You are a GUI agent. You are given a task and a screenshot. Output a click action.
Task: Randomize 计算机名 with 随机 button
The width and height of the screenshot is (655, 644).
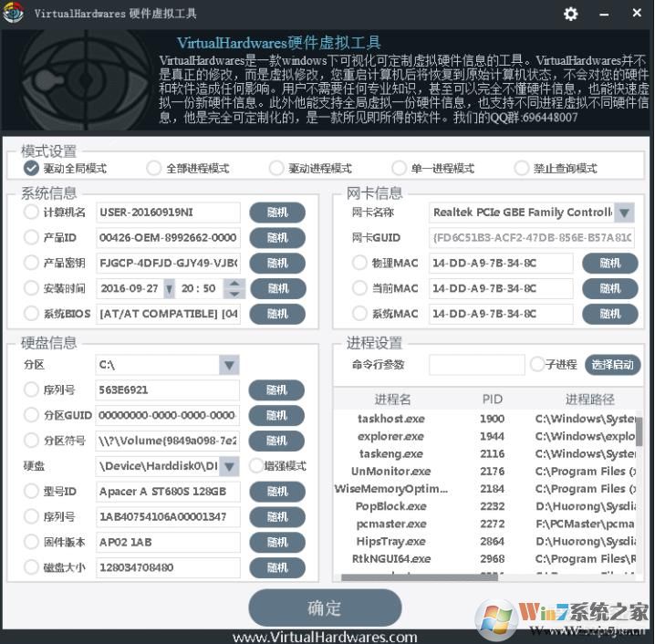[277, 213]
